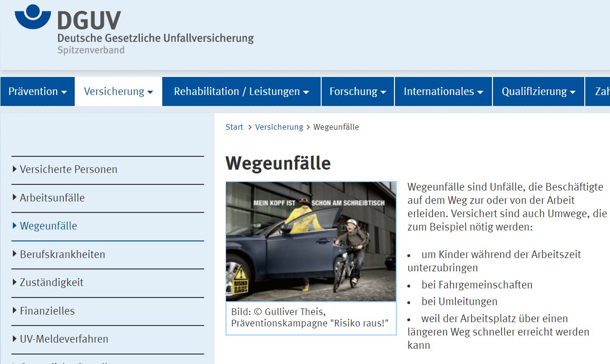Click the Wegeunfälle breadcrumb text
The width and height of the screenshot is (610, 364).
[x=336, y=127]
